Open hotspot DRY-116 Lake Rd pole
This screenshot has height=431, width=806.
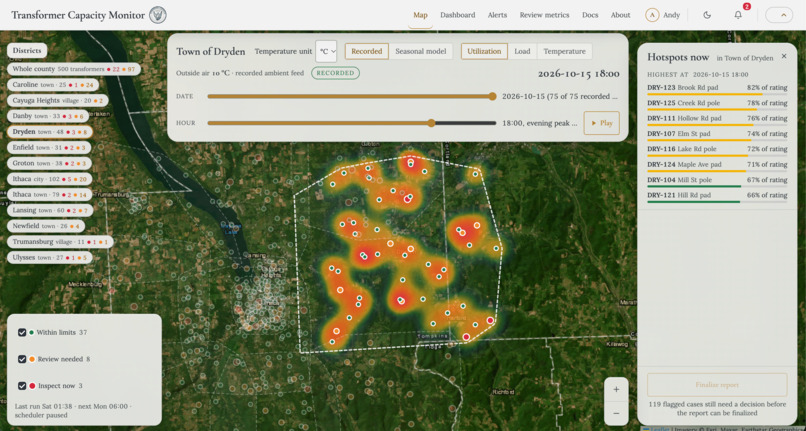click(x=717, y=150)
